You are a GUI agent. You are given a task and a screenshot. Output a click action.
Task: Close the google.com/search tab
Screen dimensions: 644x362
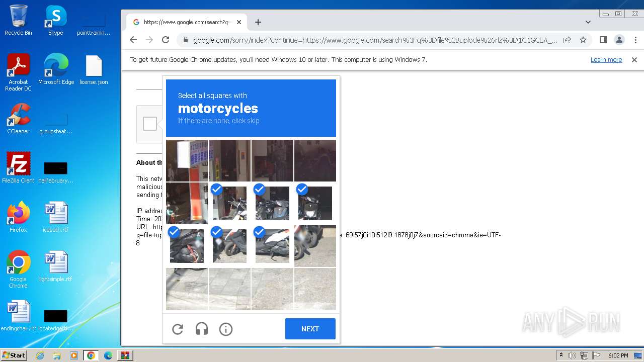[239, 22]
